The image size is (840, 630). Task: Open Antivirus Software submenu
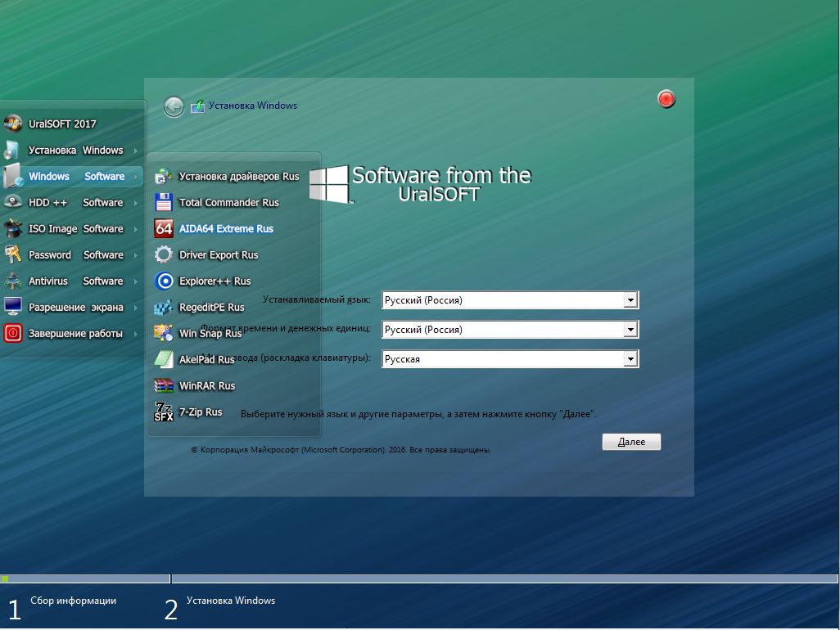pos(72,281)
